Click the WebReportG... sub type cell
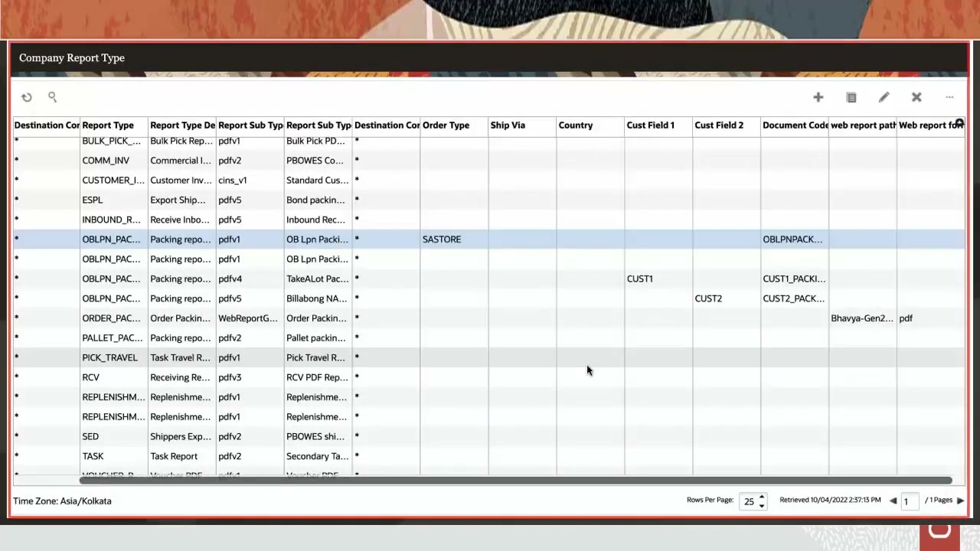 pyautogui.click(x=248, y=318)
